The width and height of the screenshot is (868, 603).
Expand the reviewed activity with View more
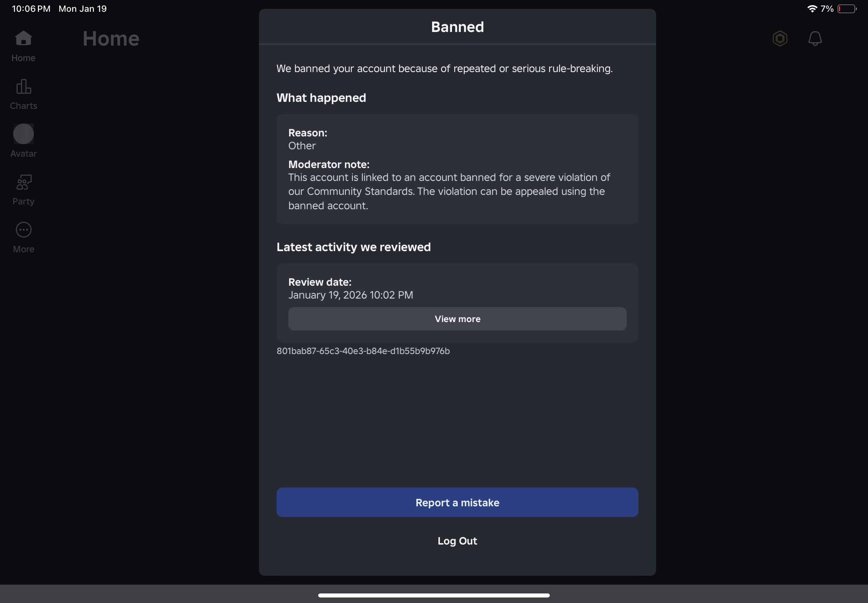(457, 318)
